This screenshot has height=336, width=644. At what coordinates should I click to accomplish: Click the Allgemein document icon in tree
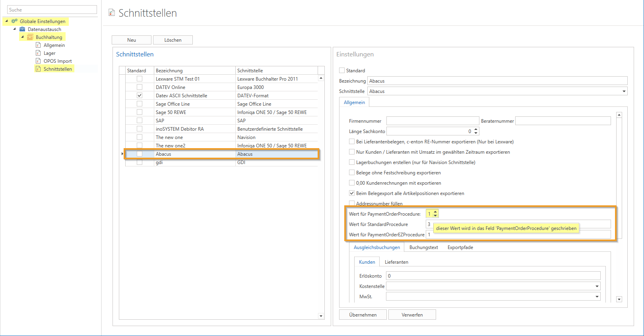tap(38, 45)
